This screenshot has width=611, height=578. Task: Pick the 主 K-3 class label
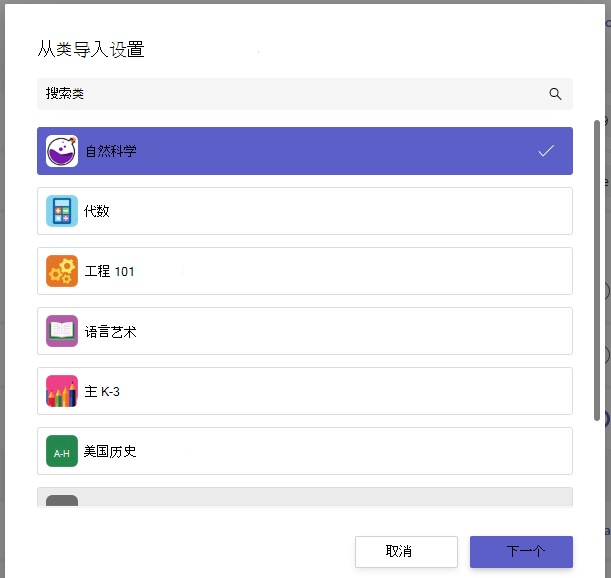click(102, 391)
